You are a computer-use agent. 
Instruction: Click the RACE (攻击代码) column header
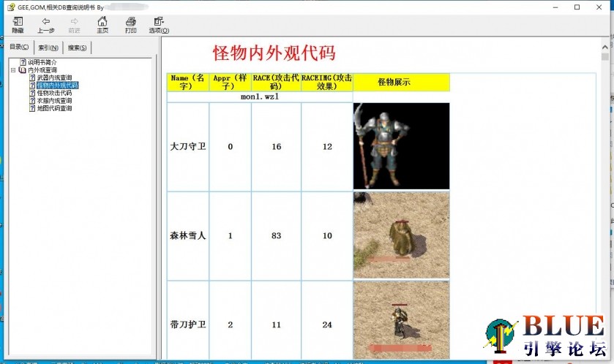[276, 82]
